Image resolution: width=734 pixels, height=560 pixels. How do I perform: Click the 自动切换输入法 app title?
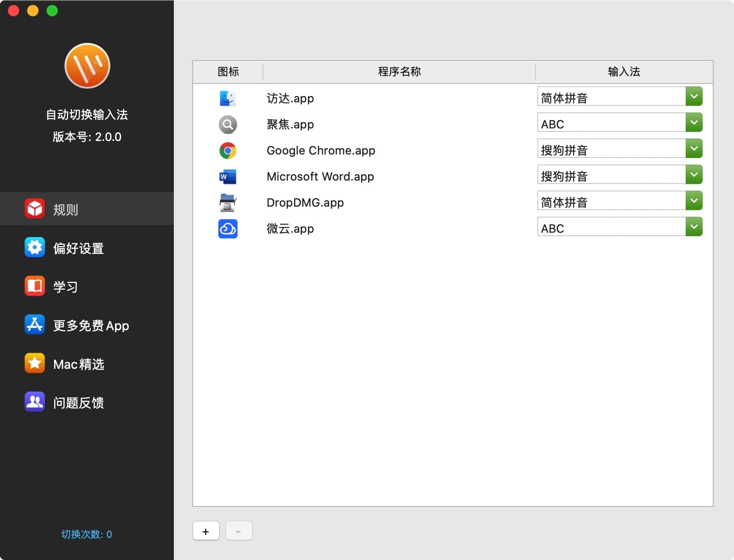click(x=87, y=115)
